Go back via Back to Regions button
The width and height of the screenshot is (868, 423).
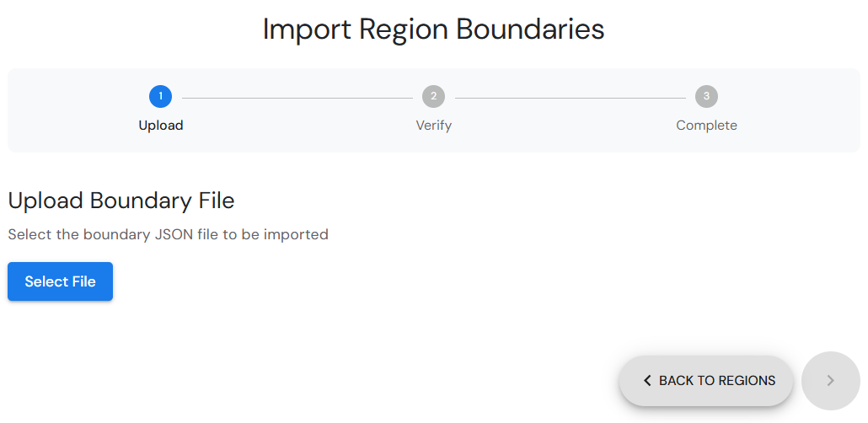pos(706,381)
